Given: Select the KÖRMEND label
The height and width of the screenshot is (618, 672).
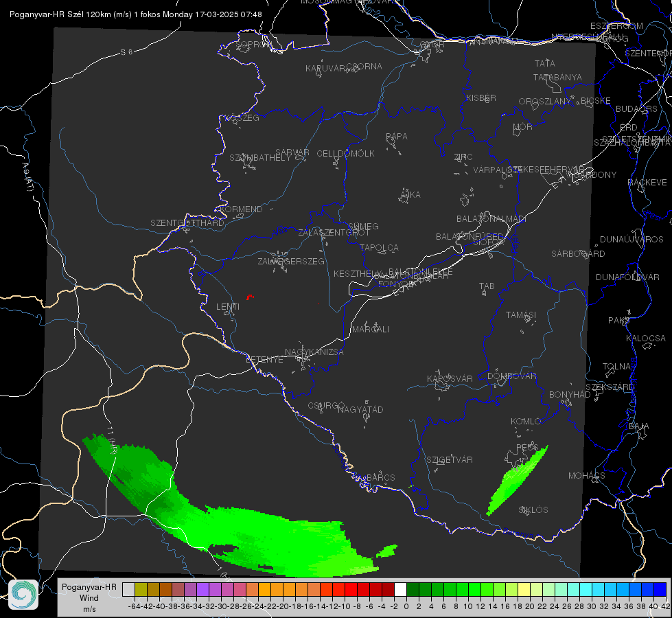Looking at the screenshot, I should point(240,209).
